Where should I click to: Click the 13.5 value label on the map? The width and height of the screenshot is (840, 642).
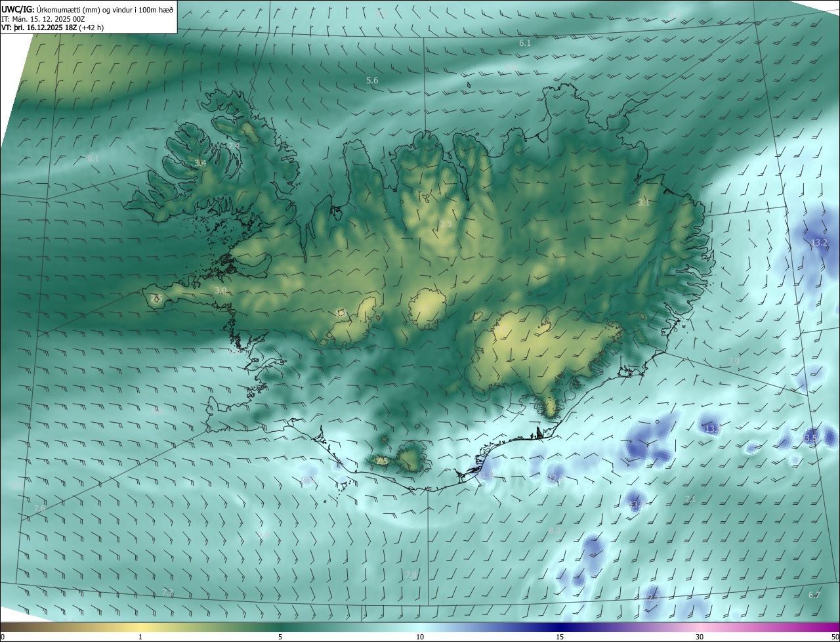click(810, 438)
